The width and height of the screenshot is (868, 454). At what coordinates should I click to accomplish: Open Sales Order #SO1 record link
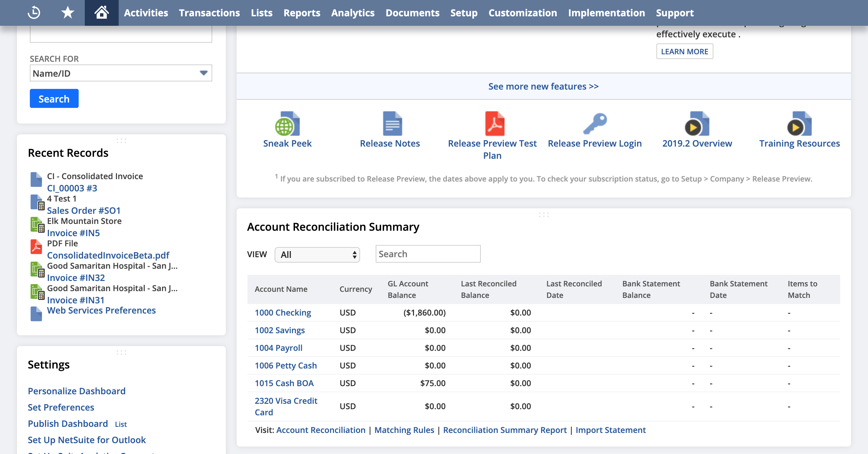click(84, 210)
